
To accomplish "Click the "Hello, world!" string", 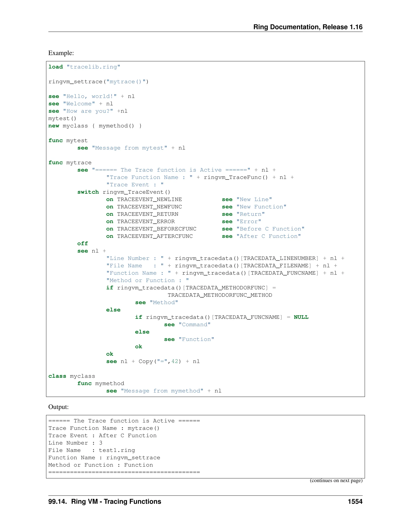I will [x=90, y=96].
